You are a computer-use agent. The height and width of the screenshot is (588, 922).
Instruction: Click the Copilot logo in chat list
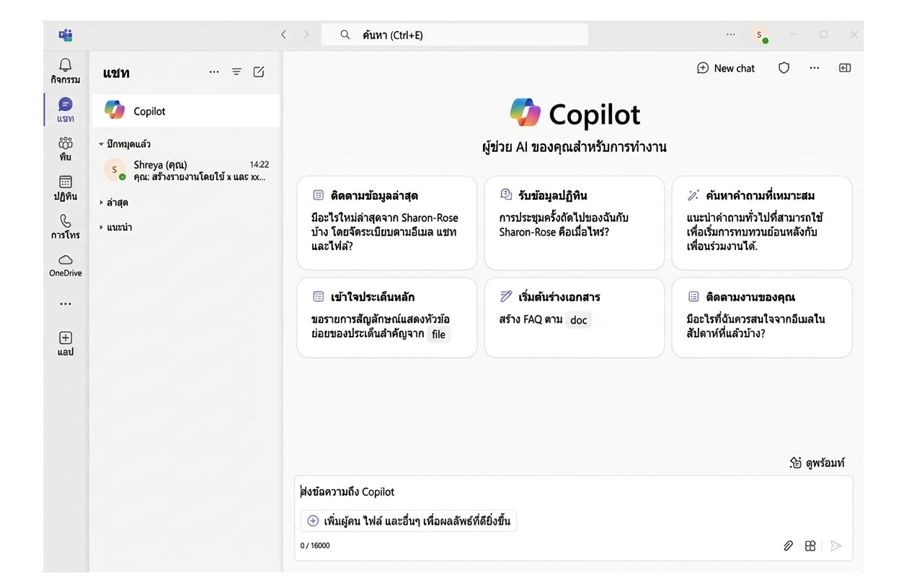(x=115, y=110)
